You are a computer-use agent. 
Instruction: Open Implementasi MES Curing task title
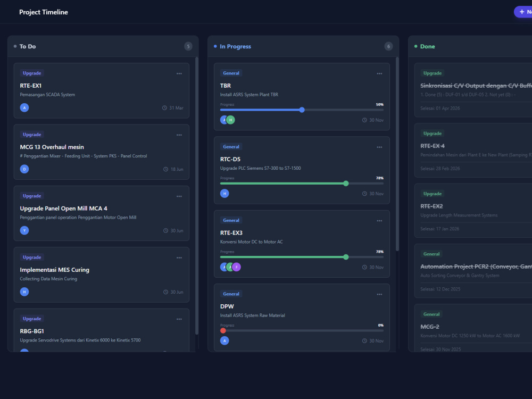tap(55, 270)
